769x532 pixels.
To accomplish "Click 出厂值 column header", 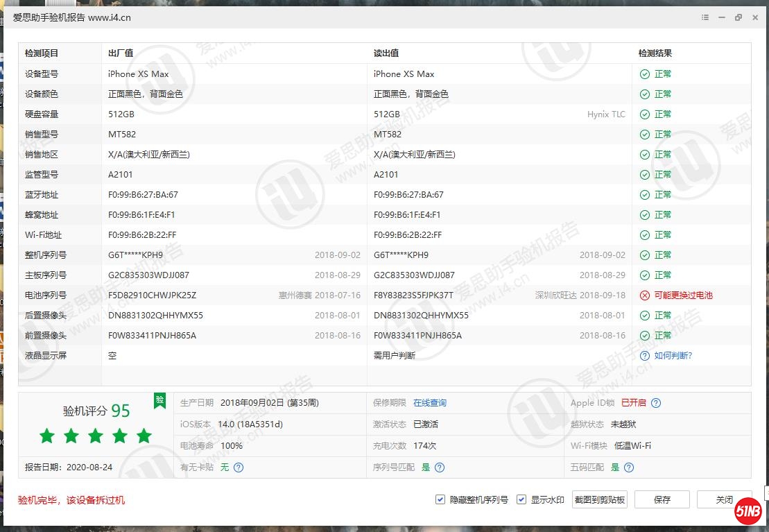I will (x=121, y=53).
